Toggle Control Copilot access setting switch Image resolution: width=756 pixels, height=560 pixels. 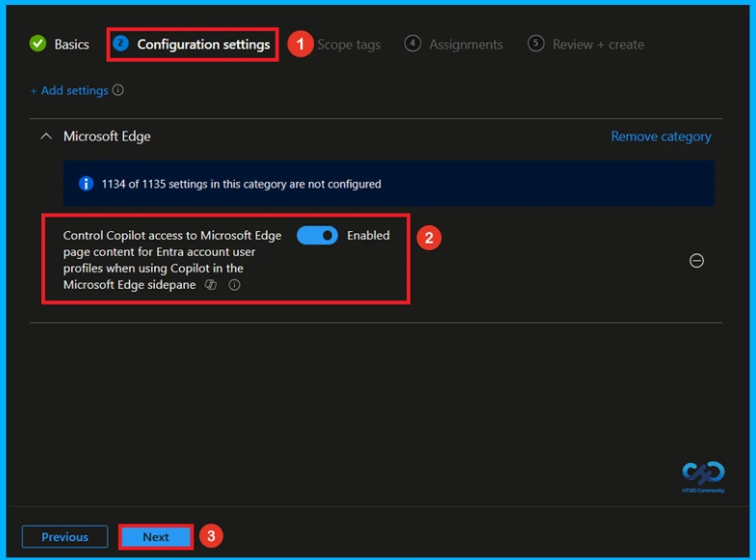pyautogui.click(x=317, y=236)
